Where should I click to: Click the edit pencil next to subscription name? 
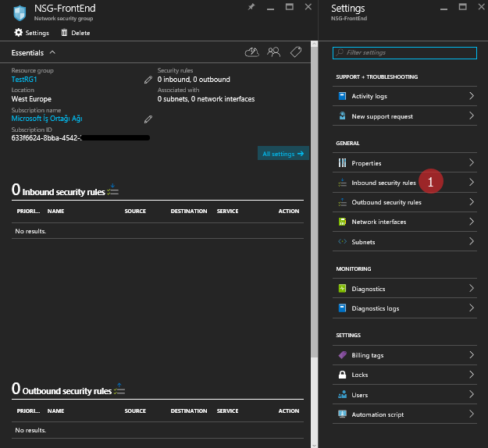click(x=148, y=119)
